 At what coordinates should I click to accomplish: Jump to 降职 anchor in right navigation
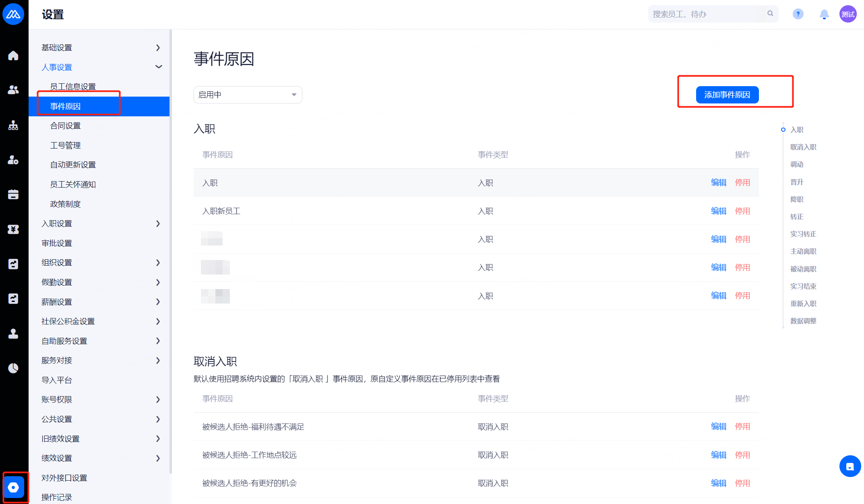797,199
